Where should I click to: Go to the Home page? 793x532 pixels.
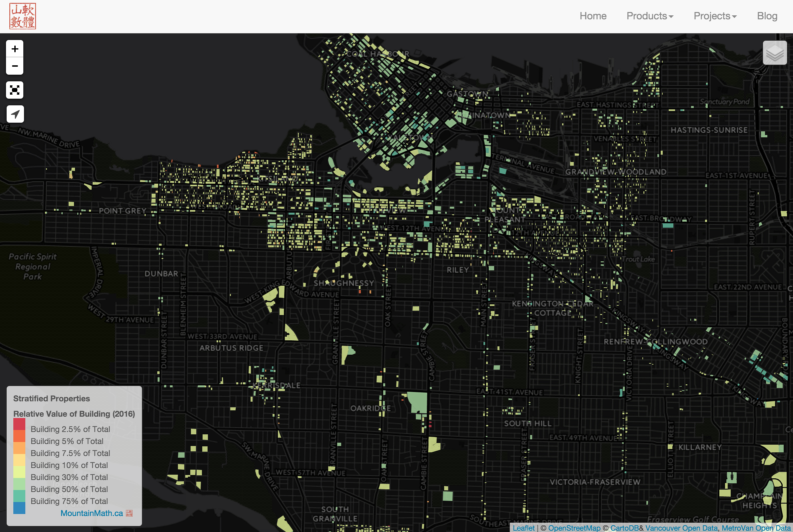point(592,16)
